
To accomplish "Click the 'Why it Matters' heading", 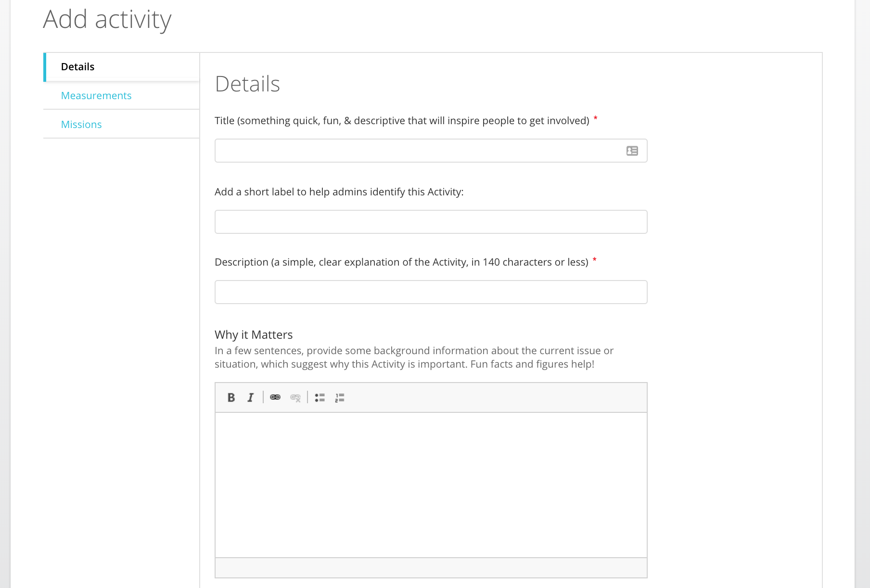I will pyautogui.click(x=254, y=335).
